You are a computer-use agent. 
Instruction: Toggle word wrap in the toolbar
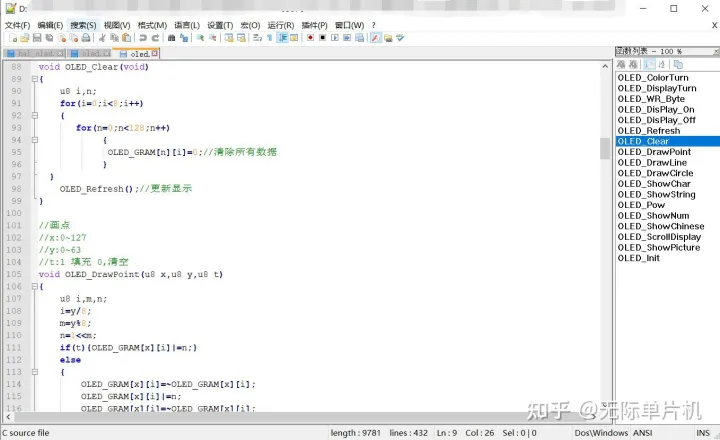257,38
